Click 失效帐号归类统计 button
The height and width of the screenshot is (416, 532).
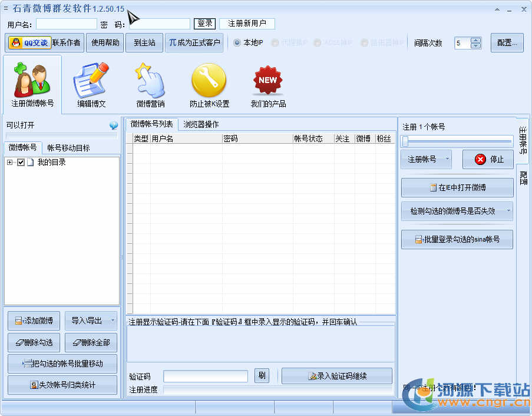tap(62, 385)
